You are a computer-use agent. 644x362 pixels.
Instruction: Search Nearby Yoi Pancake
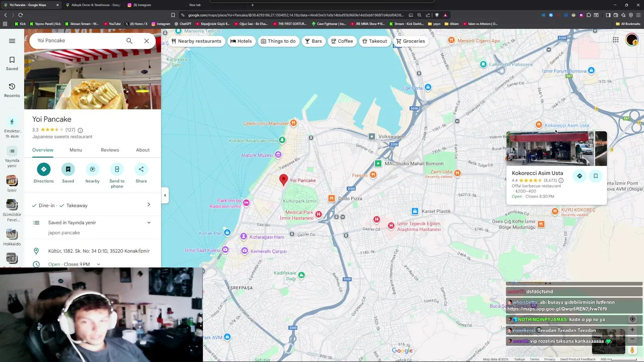point(93,173)
